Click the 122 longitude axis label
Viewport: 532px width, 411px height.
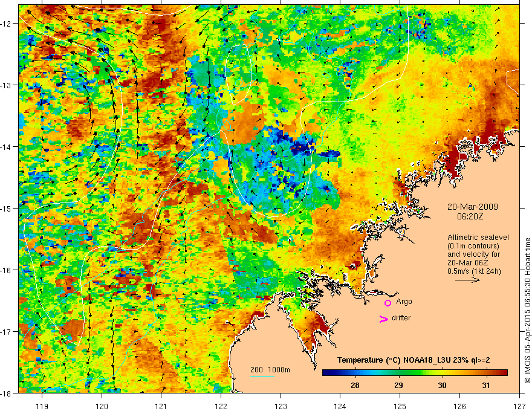point(221,406)
